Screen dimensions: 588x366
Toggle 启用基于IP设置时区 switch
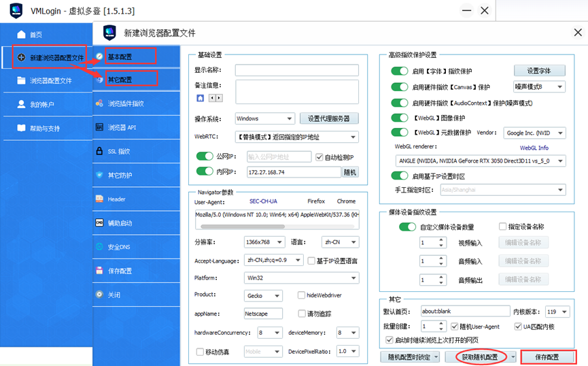[x=400, y=176]
